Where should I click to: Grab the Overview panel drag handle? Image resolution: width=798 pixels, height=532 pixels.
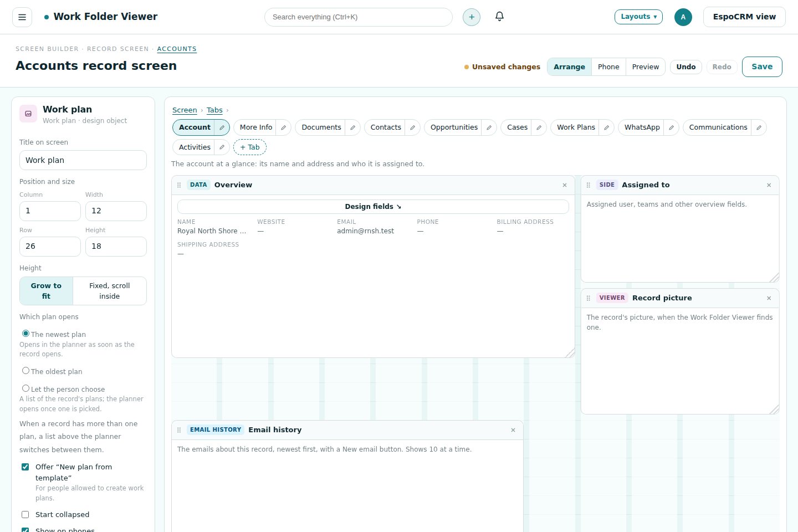pos(179,185)
